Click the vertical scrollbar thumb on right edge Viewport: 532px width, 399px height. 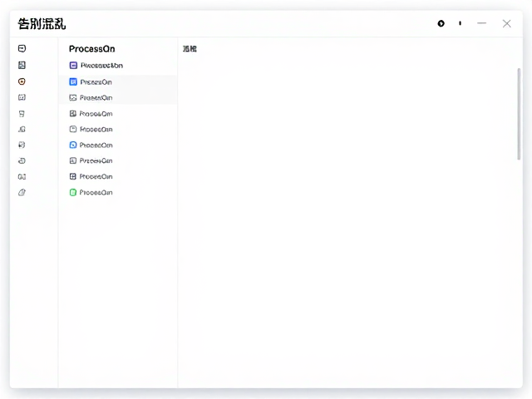[x=519, y=114]
